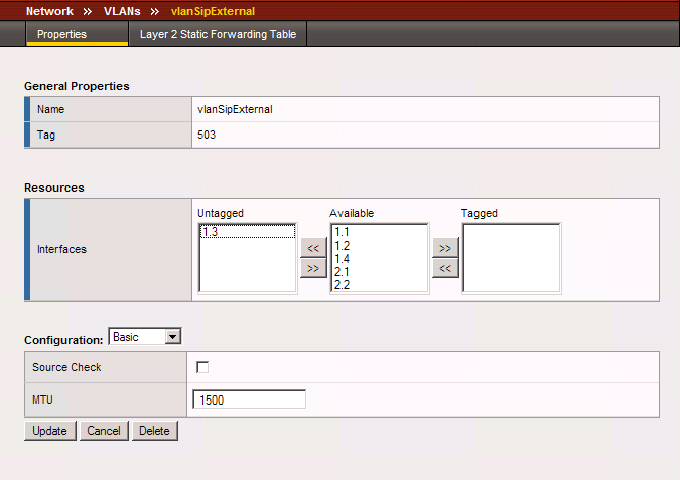Screen dimensions: 680x480
Task: Select interface 1.2 in Available list
Action: (342, 245)
